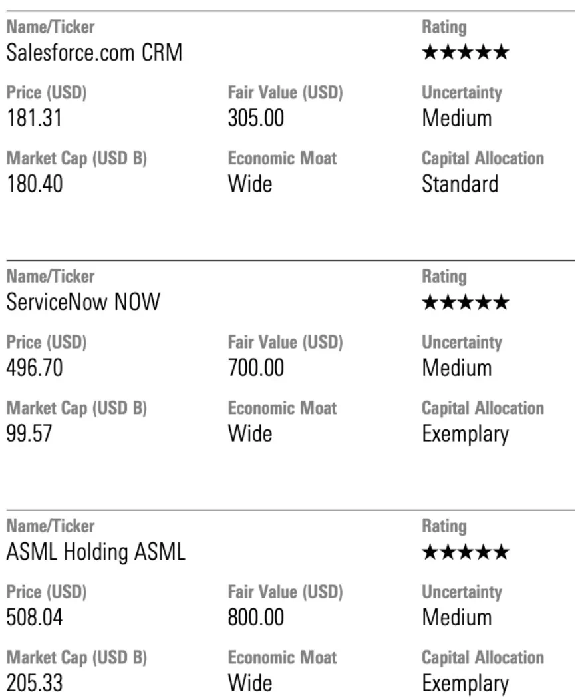Click the ServiceNow NOW five-star rating
The height and width of the screenshot is (700, 588).
[x=466, y=302]
